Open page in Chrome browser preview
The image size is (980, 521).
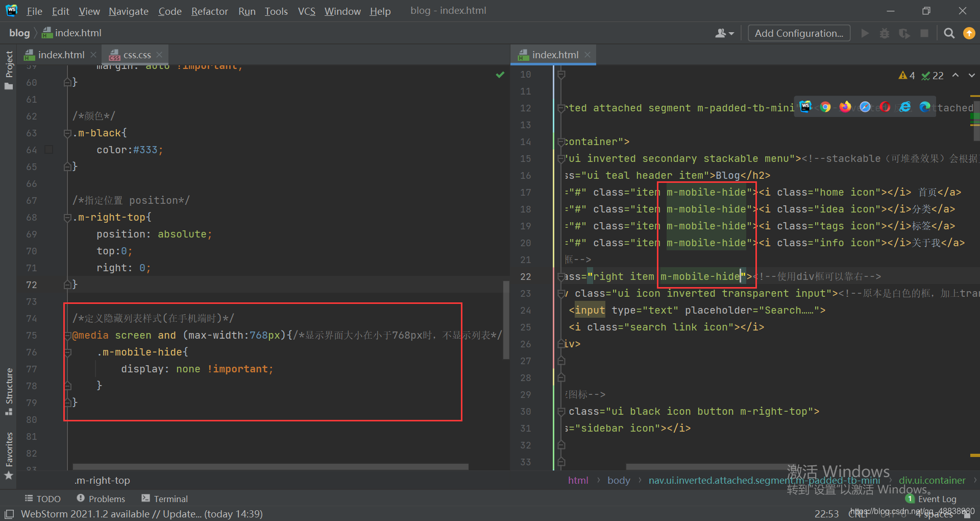coord(825,107)
